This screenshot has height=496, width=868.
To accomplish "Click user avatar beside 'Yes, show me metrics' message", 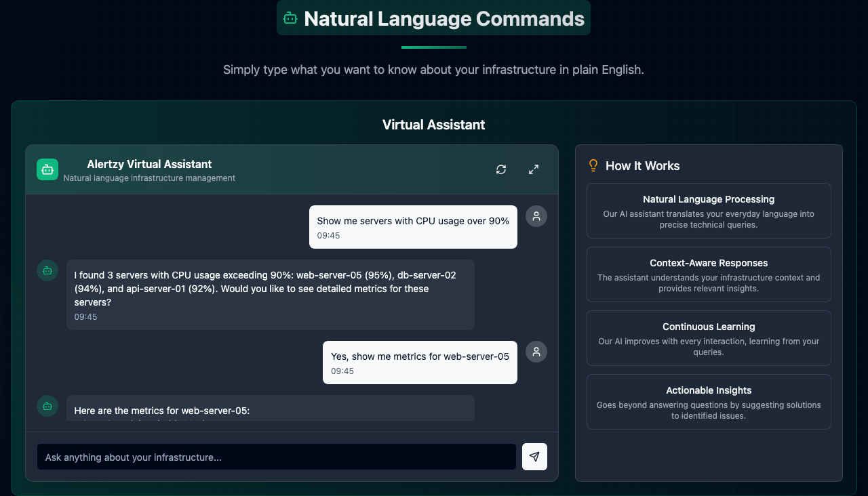I will click(x=536, y=352).
